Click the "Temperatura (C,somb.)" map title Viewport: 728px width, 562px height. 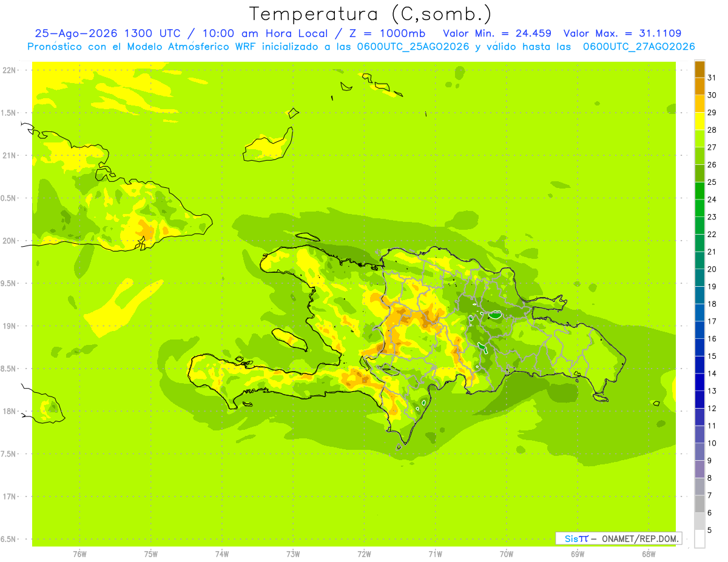tap(371, 15)
